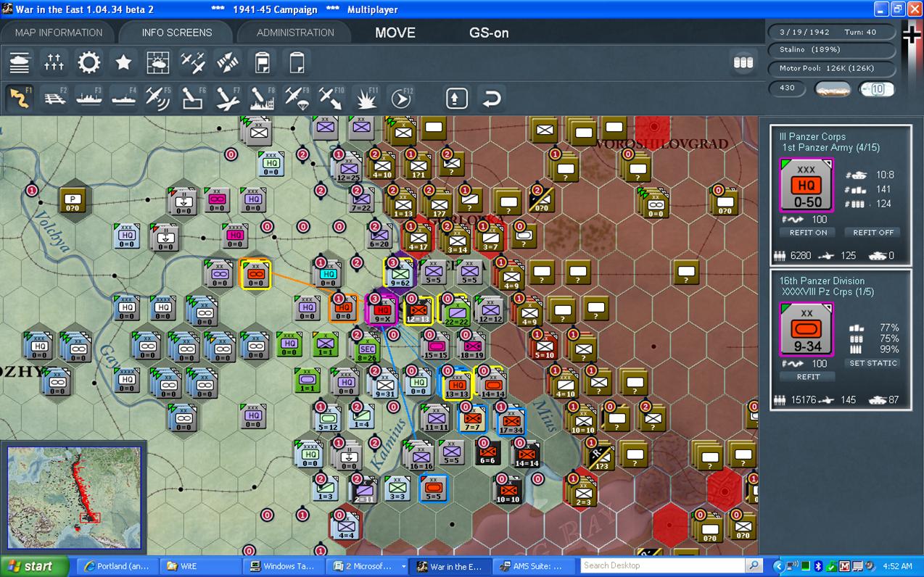
Task: Click the Stalino (189%) location field
Action: point(832,50)
